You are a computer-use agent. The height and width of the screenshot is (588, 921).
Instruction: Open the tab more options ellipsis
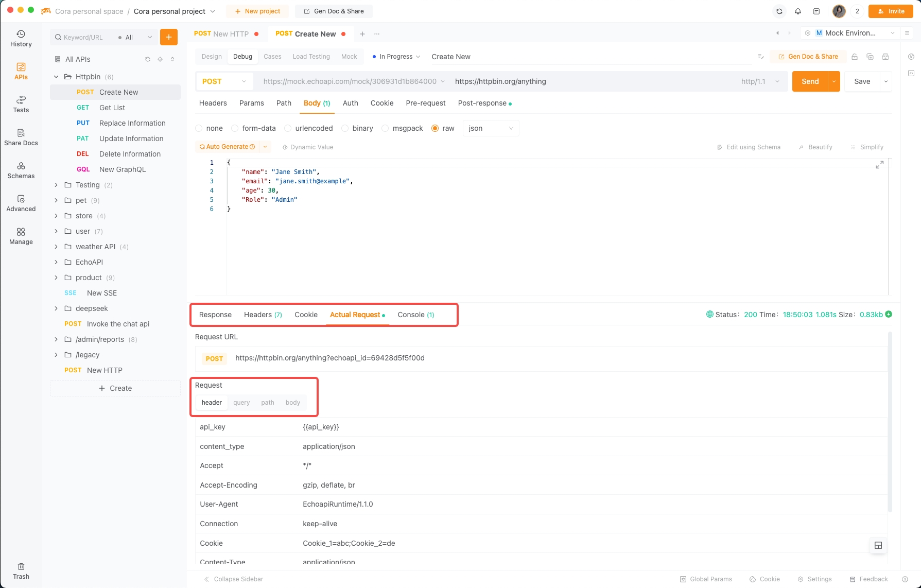[377, 34]
